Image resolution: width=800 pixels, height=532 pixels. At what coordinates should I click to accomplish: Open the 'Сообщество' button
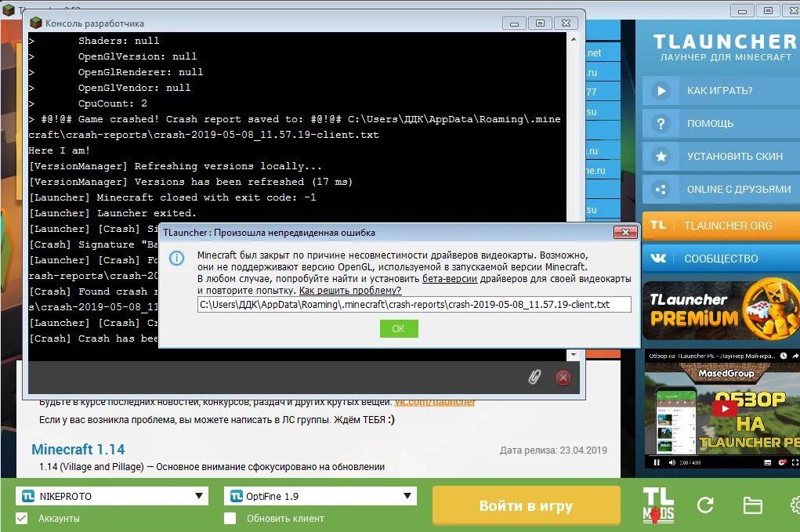click(x=720, y=258)
